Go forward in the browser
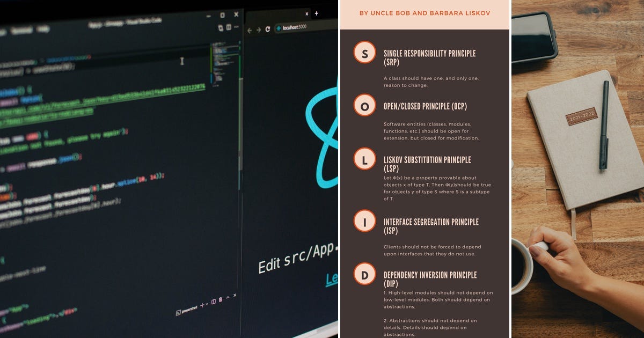This screenshot has width=644, height=338. [259, 30]
